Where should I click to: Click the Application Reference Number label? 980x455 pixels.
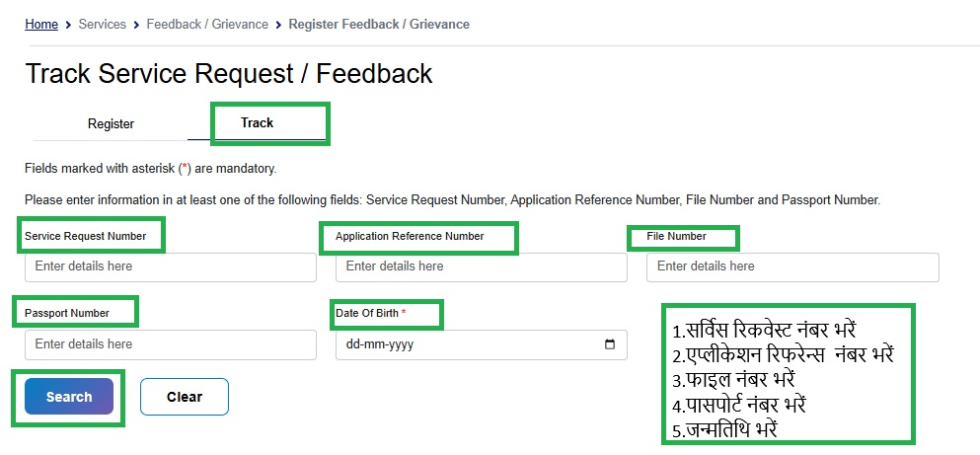pos(410,237)
